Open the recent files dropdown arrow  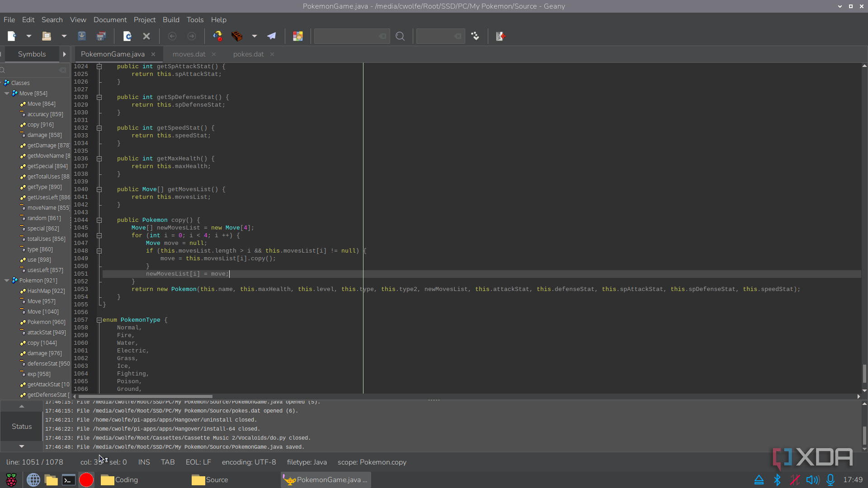coord(64,36)
